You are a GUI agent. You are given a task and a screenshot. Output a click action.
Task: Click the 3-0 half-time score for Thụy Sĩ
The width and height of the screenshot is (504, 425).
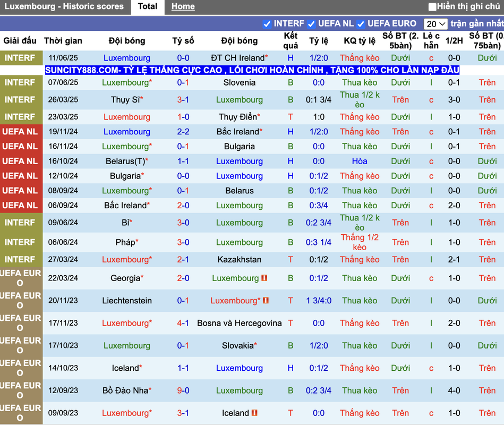tap(454, 100)
